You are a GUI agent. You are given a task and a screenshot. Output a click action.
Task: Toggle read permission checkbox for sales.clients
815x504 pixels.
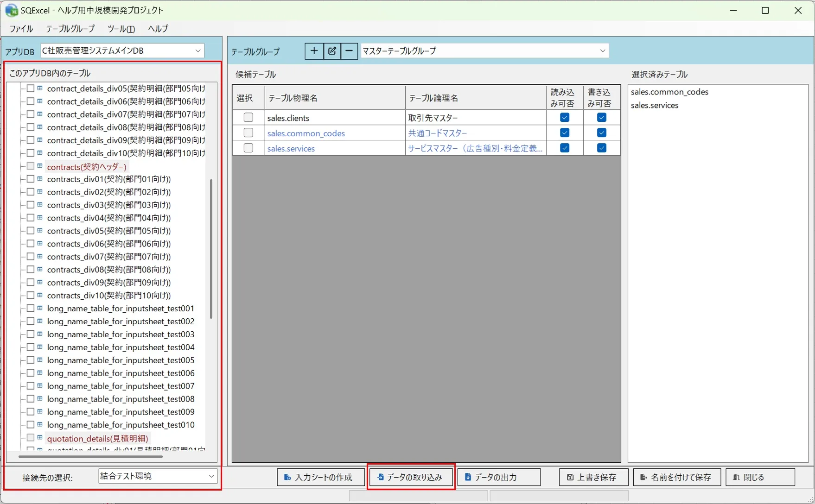pyautogui.click(x=565, y=118)
